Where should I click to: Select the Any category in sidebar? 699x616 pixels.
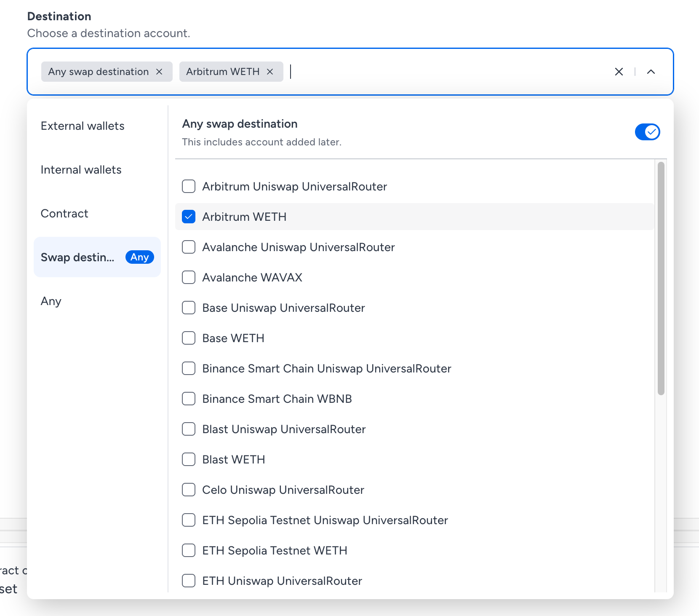coord(97,301)
